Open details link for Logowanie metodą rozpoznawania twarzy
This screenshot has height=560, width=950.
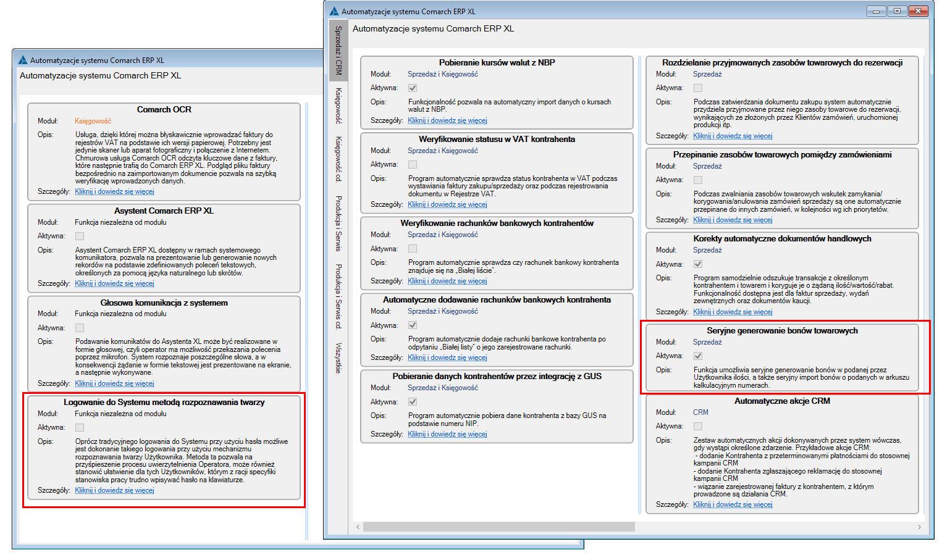click(114, 490)
